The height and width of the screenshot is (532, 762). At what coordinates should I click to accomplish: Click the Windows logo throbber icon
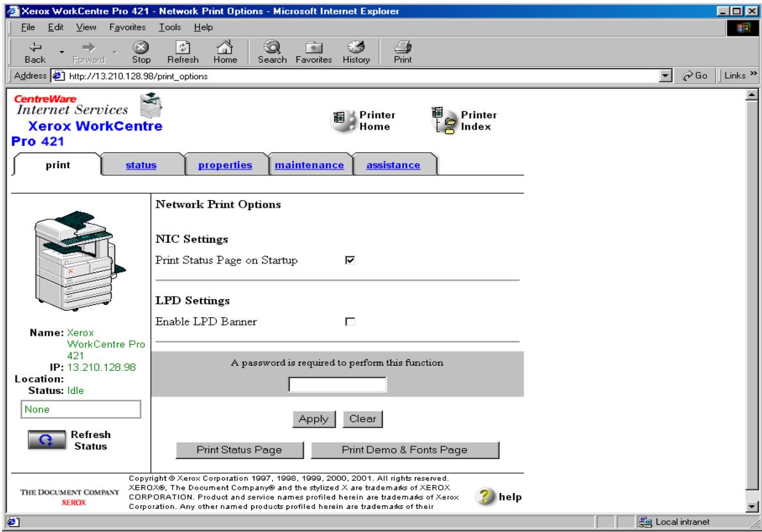(x=743, y=27)
